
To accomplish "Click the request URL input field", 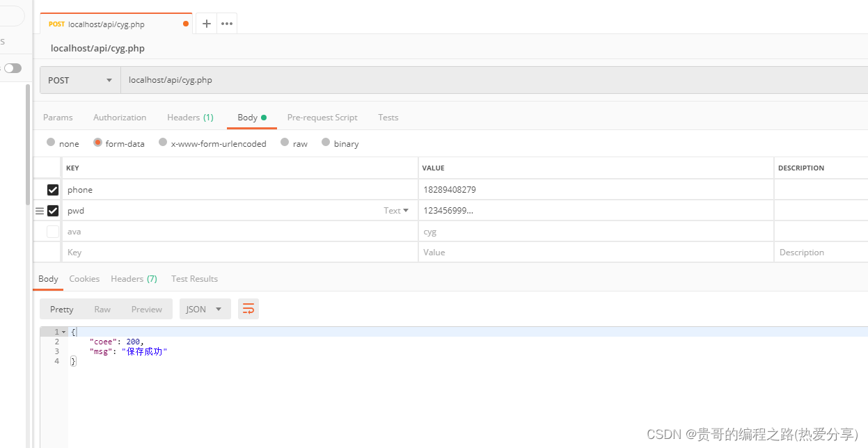I will 494,80.
